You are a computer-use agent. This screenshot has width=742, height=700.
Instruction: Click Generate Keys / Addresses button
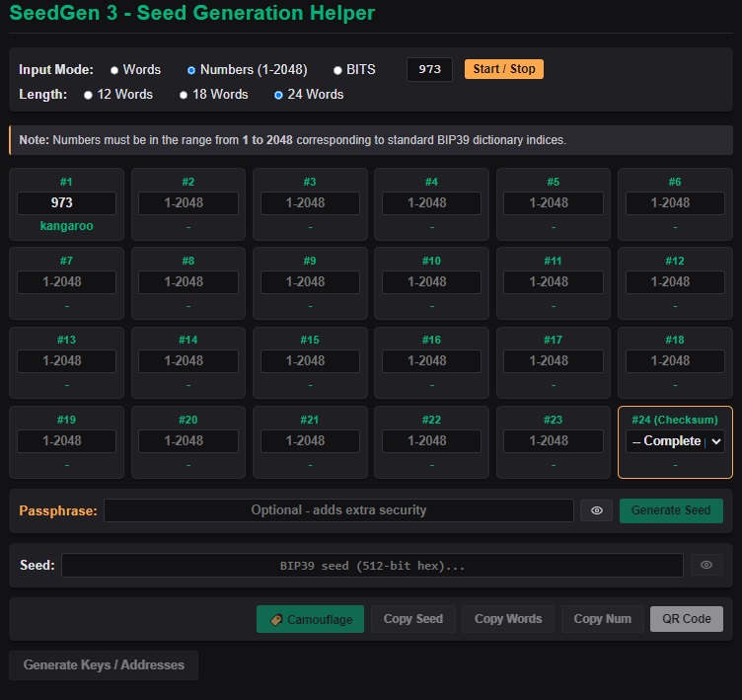pos(104,665)
